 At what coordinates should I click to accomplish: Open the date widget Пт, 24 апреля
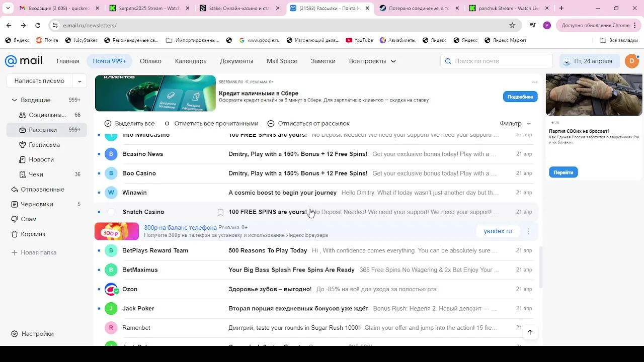(x=590, y=61)
